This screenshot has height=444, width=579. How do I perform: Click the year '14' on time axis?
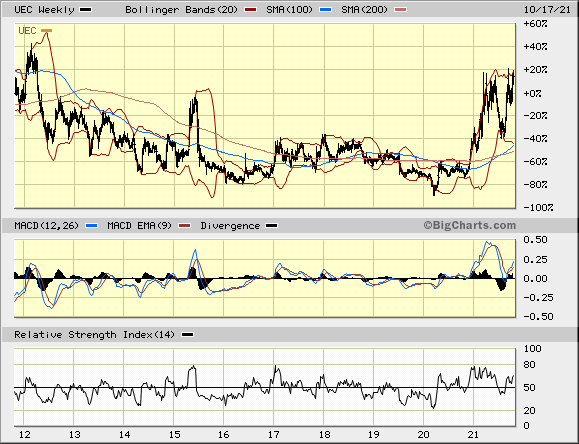124,435
